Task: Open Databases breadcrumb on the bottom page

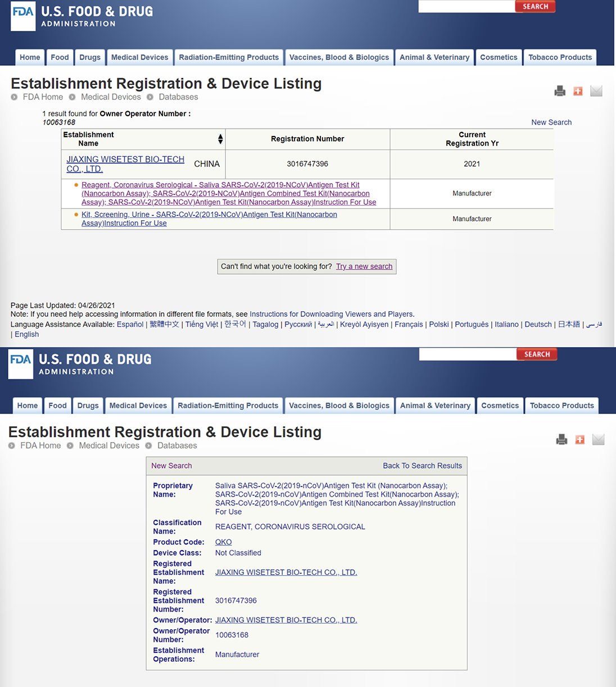Action: (177, 445)
